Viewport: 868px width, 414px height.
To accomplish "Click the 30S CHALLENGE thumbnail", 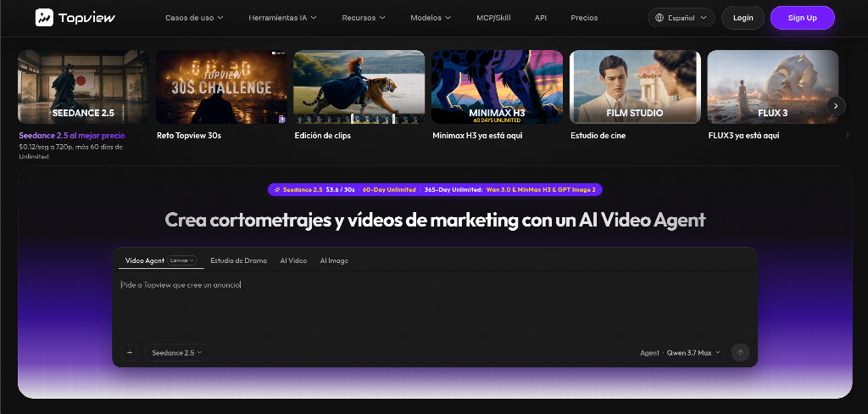I will tap(221, 87).
